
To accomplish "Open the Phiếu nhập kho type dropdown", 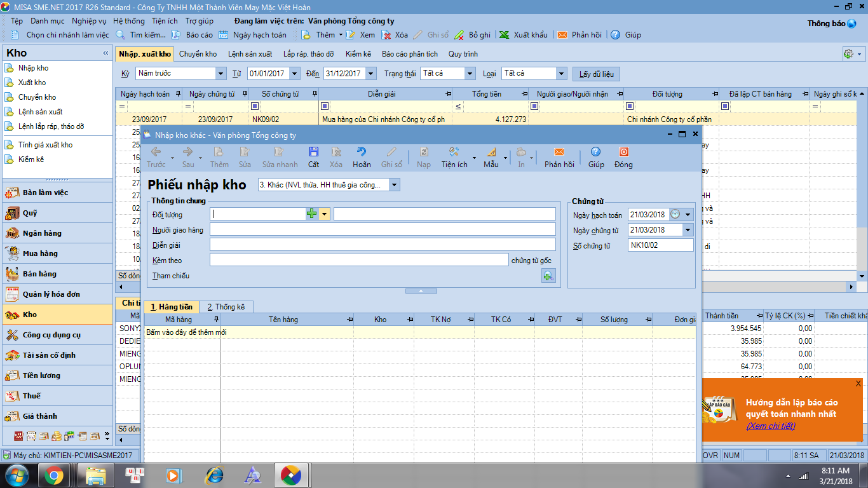I will point(395,185).
